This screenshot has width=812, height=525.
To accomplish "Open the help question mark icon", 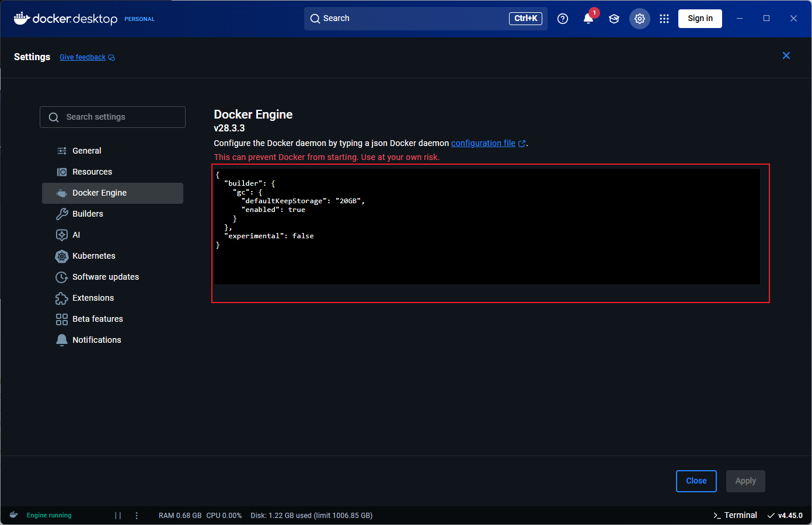I will pos(562,18).
